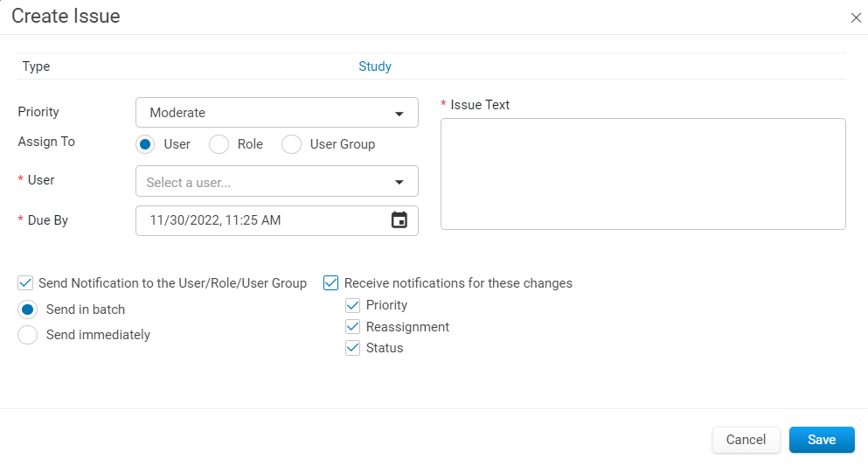The width and height of the screenshot is (868, 466).
Task: Click the Save button
Action: coord(822,440)
